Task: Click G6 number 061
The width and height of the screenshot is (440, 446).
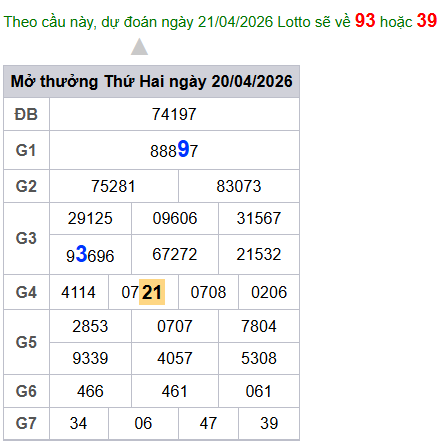Action: click(259, 391)
